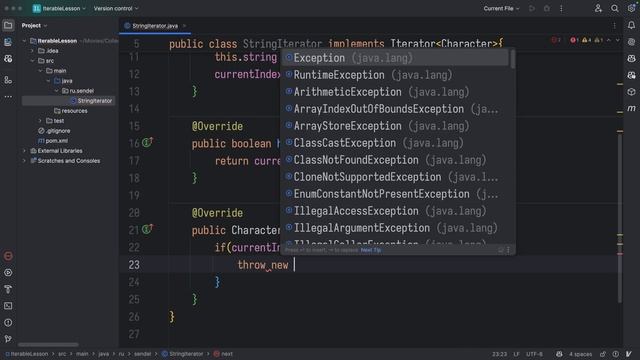This screenshot has height=360, width=640.
Task: Open the right-sidebar Copilot icon
Action: pyautogui.click(x=631, y=59)
